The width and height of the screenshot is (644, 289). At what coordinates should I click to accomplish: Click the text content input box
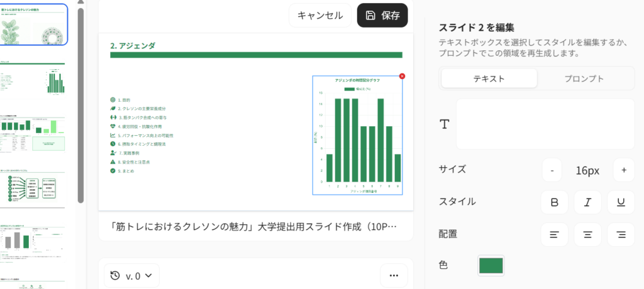[545, 124]
